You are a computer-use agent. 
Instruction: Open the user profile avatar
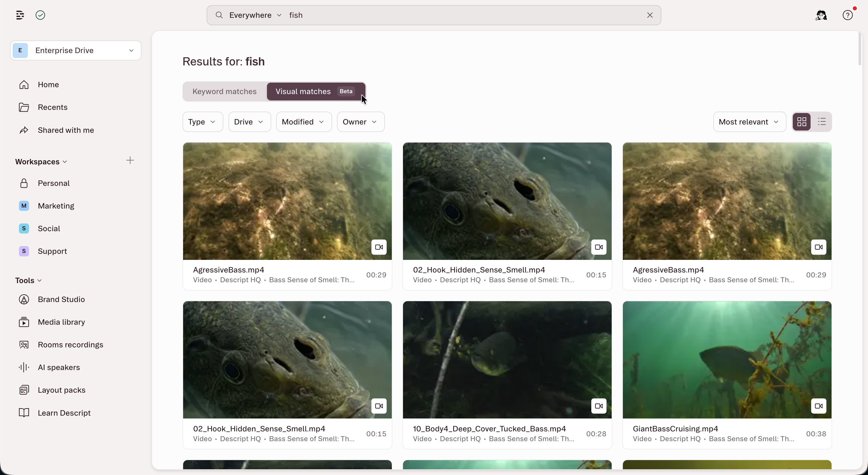point(821,15)
